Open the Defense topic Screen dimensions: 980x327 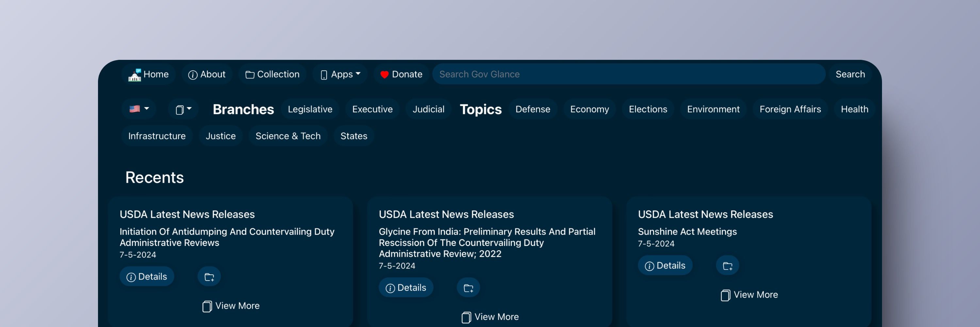[532, 109]
